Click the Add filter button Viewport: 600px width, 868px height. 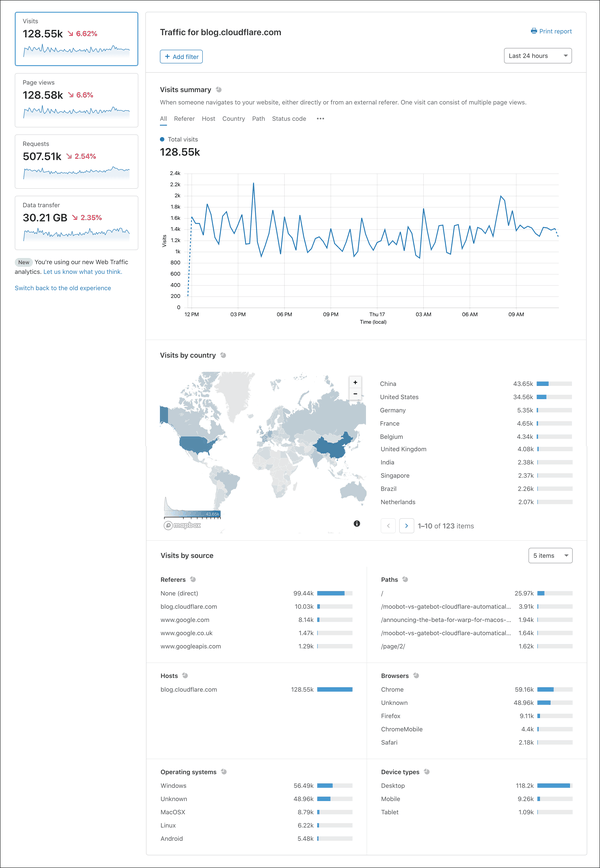click(182, 57)
